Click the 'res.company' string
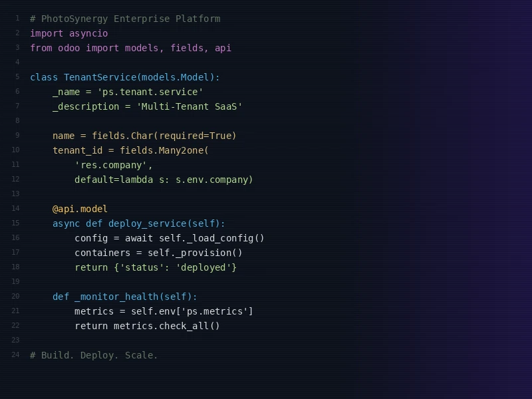Image resolution: width=532 pixels, height=399 pixels. click(114, 165)
